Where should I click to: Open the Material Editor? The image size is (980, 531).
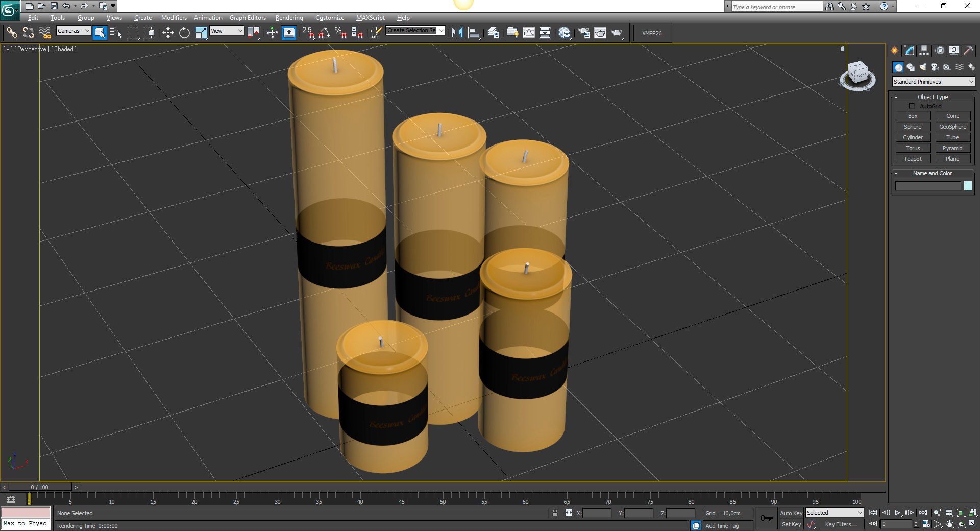pos(565,33)
